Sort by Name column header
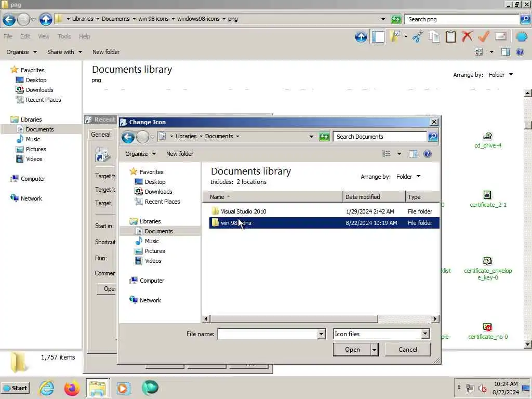Viewport: 532px width, 399px height. pyautogui.click(x=272, y=197)
